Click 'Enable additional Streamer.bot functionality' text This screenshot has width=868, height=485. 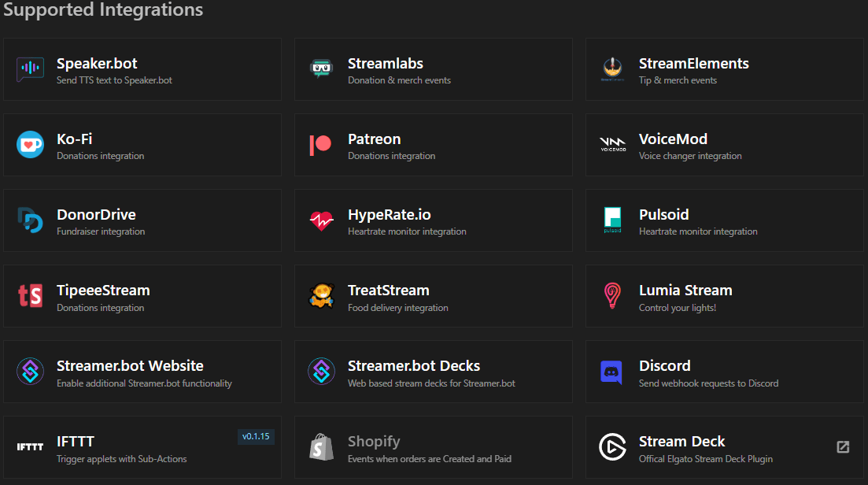144,383
